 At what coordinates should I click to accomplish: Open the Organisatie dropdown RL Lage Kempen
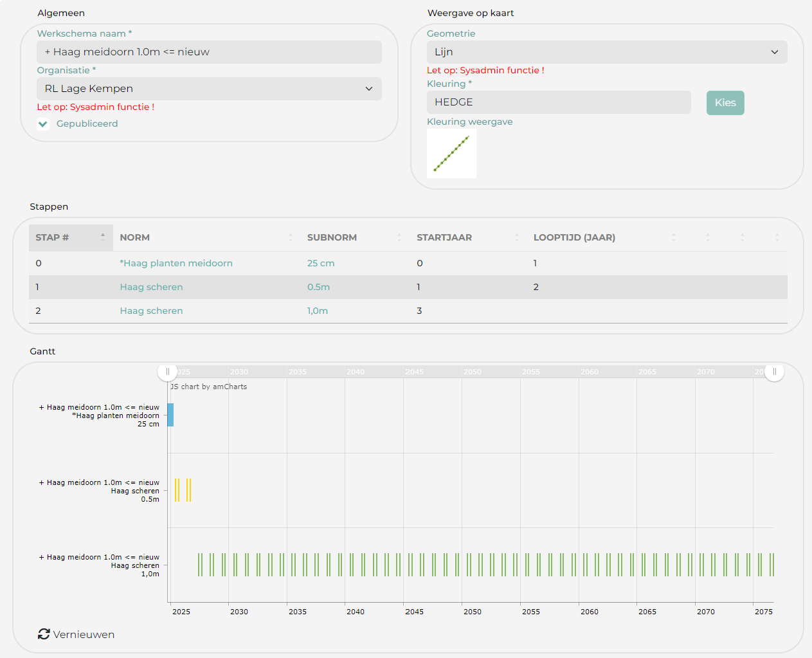[209, 89]
